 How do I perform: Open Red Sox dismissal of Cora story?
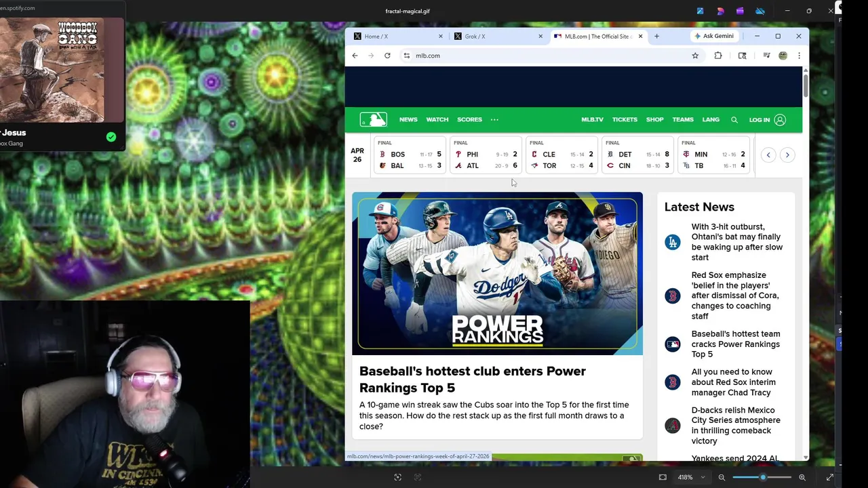click(735, 296)
